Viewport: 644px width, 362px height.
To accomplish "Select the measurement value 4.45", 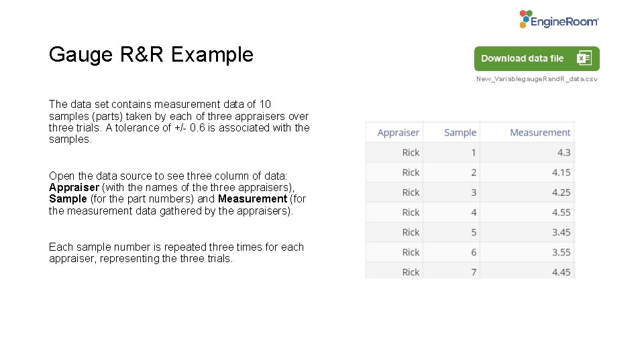I will tap(561, 272).
